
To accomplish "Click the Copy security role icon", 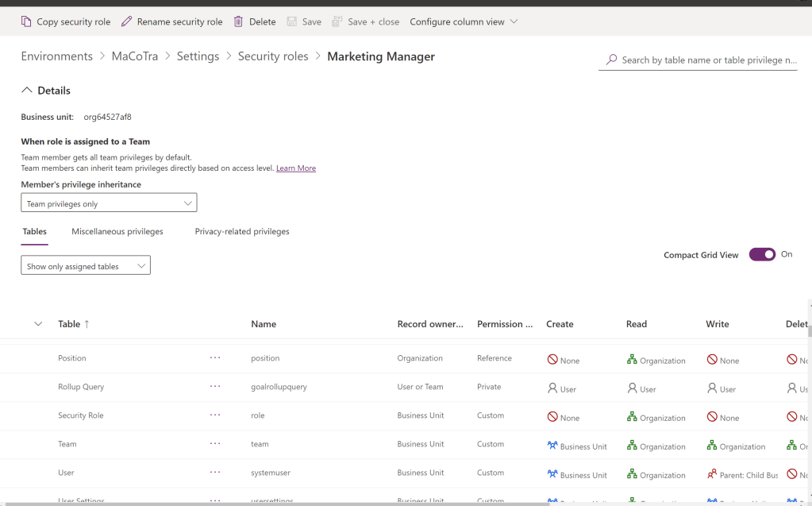I will (x=26, y=21).
